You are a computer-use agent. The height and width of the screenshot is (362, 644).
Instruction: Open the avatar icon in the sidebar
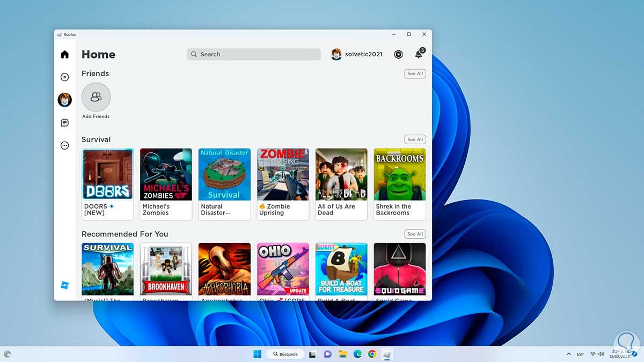[64, 100]
